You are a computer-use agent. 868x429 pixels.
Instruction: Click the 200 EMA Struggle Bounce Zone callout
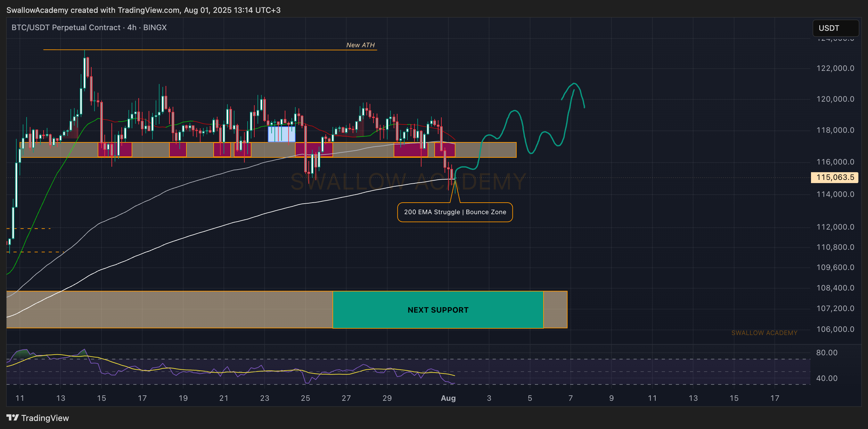(455, 212)
